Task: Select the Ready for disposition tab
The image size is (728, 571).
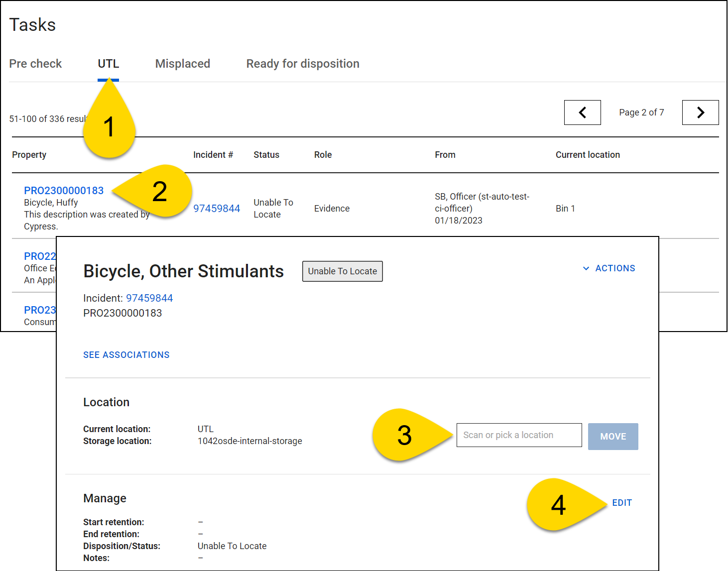Action: 302,64
